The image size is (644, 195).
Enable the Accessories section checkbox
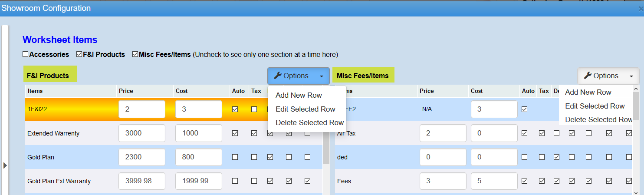pos(26,54)
